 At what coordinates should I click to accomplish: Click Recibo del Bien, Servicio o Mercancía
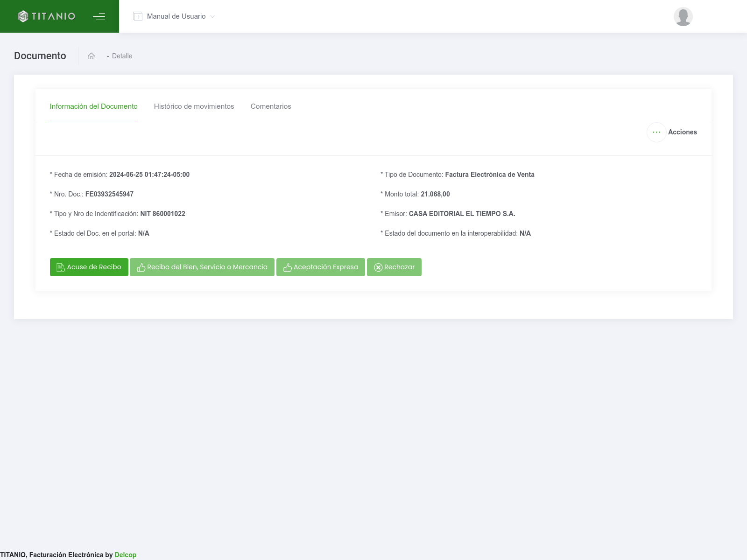(202, 267)
